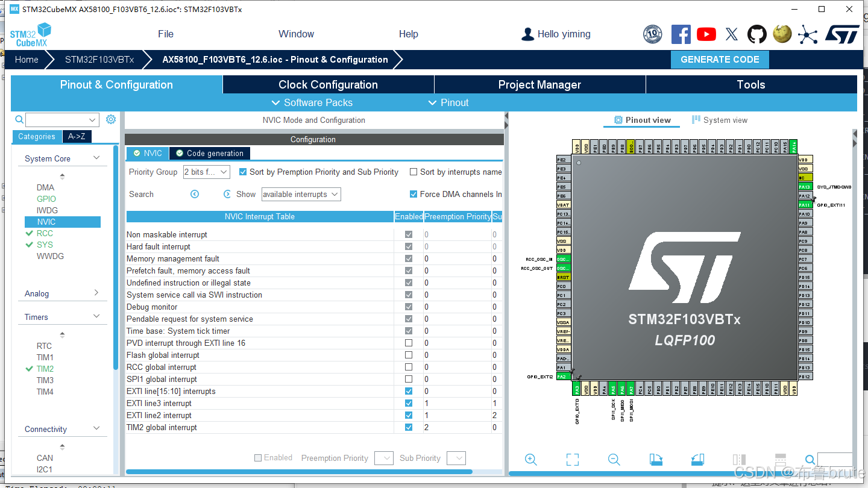Disable EXTI line[15:10] interrupts checkbox
868x488 pixels.
pyautogui.click(x=409, y=391)
